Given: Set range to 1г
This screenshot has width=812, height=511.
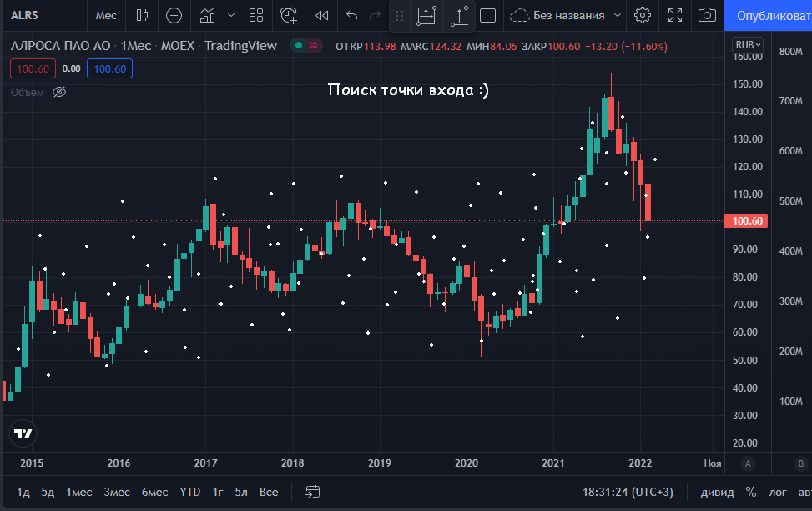Looking at the screenshot, I should pyautogui.click(x=218, y=492).
